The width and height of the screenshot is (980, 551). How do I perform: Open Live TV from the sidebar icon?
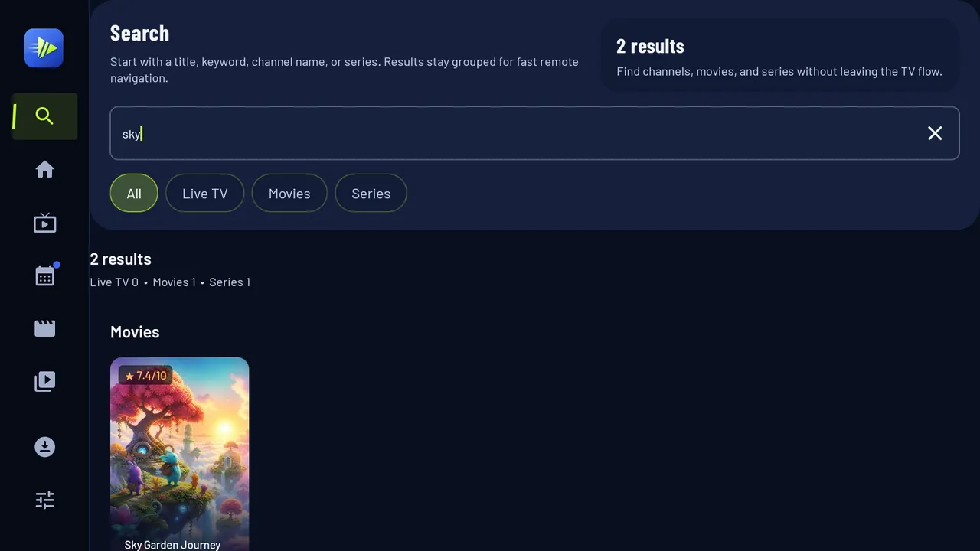coord(44,223)
